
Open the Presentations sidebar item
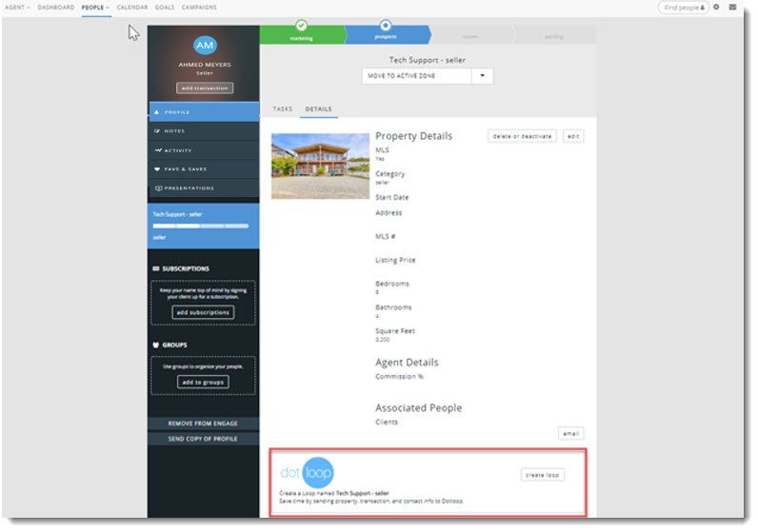205,189
